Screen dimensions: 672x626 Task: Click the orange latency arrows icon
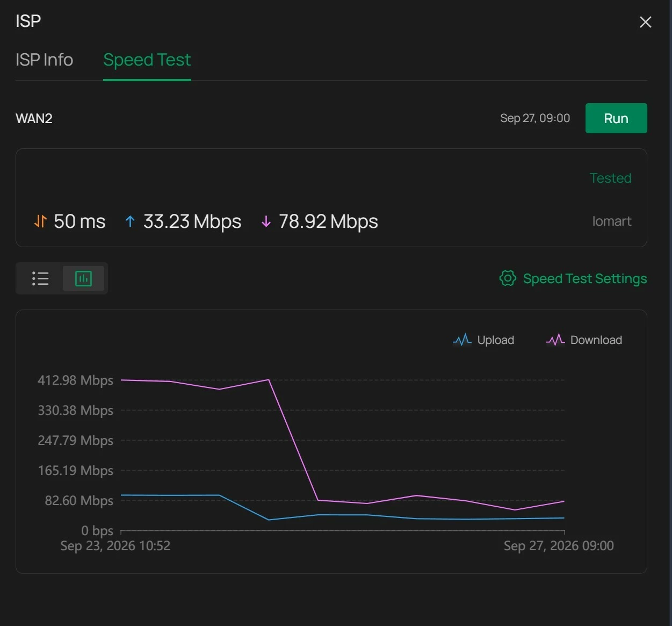pyautogui.click(x=40, y=221)
